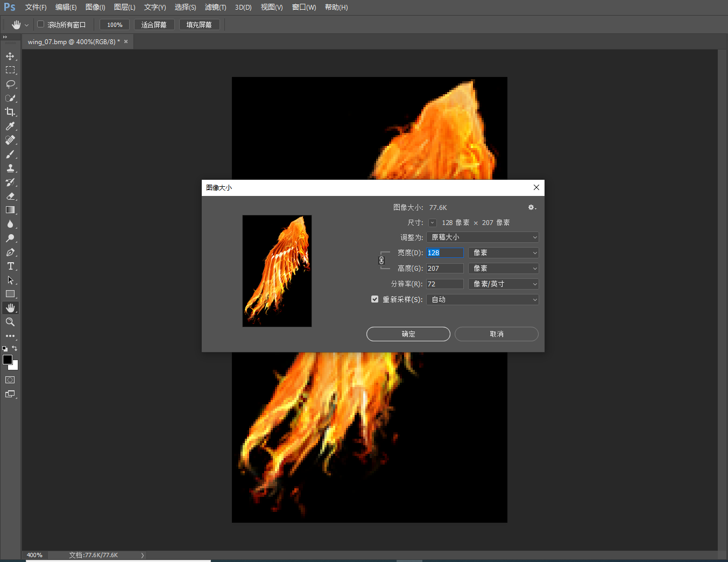Open the Hand tool preset picker arrow
728x562 pixels.
tap(26, 25)
